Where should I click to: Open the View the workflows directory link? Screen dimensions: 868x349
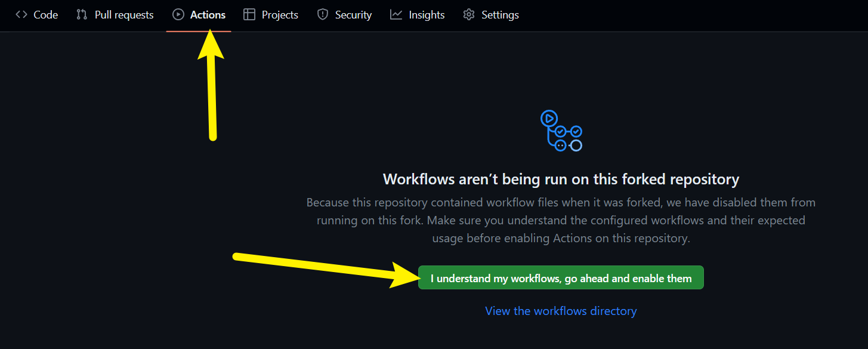pyautogui.click(x=561, y=311)
